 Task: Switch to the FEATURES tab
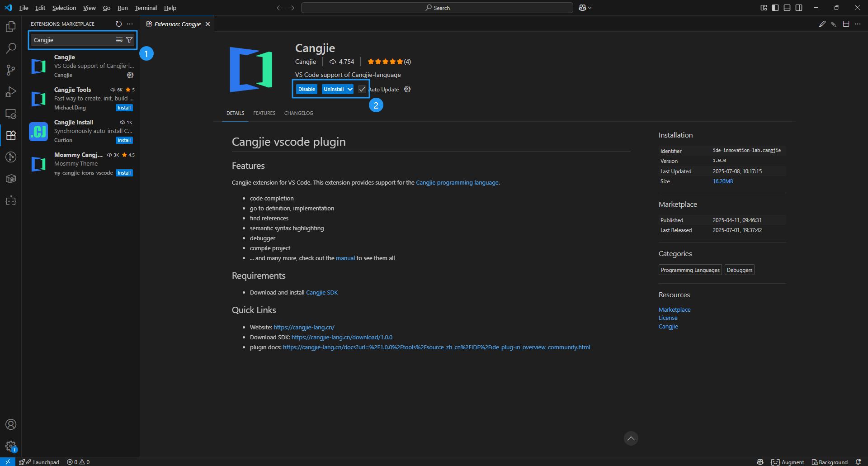264,113
